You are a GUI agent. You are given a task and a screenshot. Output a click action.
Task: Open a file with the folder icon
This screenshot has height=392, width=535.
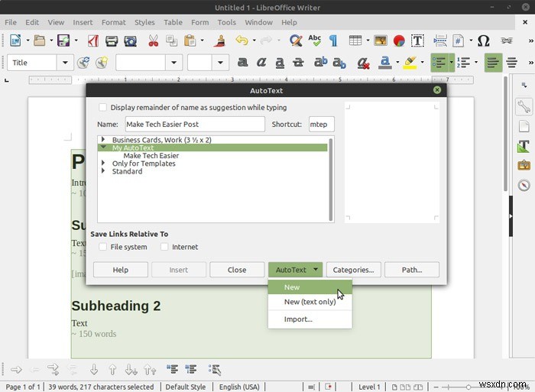click(x=39, y=40)
